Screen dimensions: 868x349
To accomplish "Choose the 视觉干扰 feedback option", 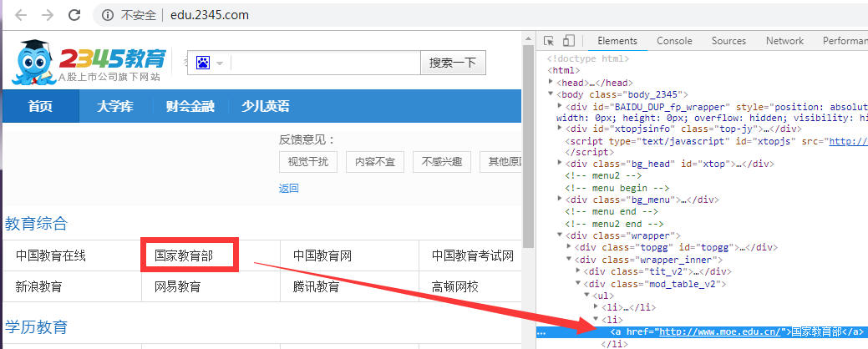I will pos(307,162).
